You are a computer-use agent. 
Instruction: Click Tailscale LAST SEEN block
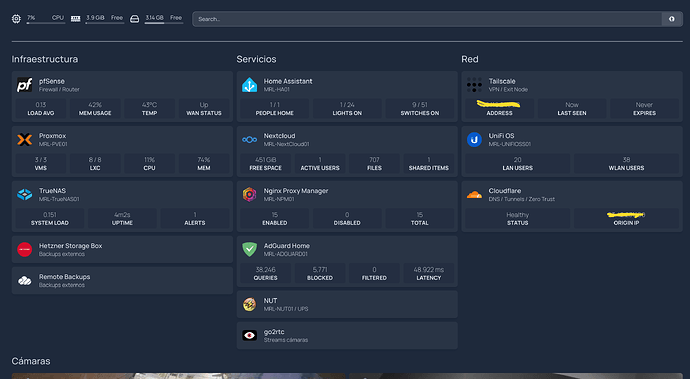[x=572, y=109]
